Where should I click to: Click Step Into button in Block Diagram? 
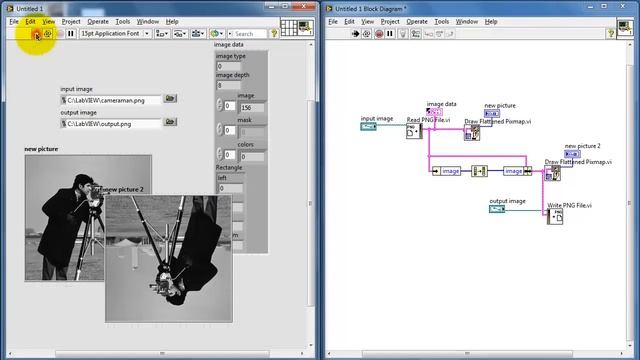[x=429, y=34]
